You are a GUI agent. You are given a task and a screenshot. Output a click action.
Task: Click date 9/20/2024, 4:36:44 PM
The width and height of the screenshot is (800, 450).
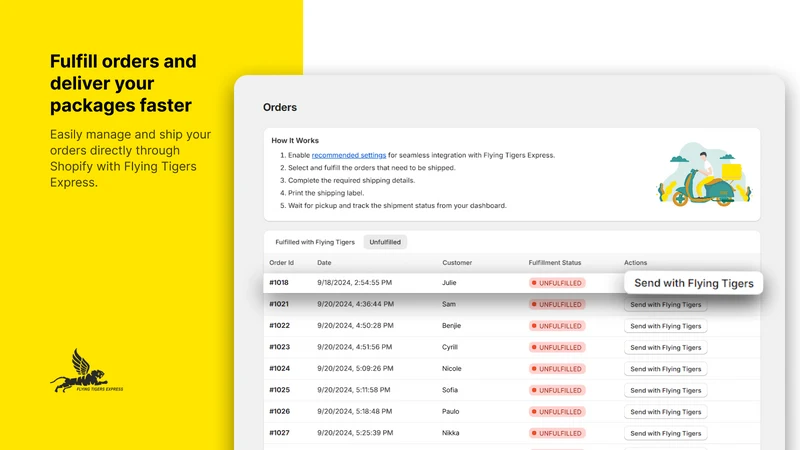[x=356, y=304]
